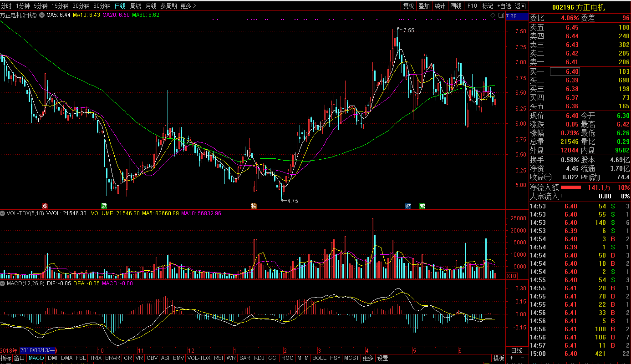Expand the VOL-TDX indicator dropdown arrow
This screenshot has height=364, width=631.
3,213
